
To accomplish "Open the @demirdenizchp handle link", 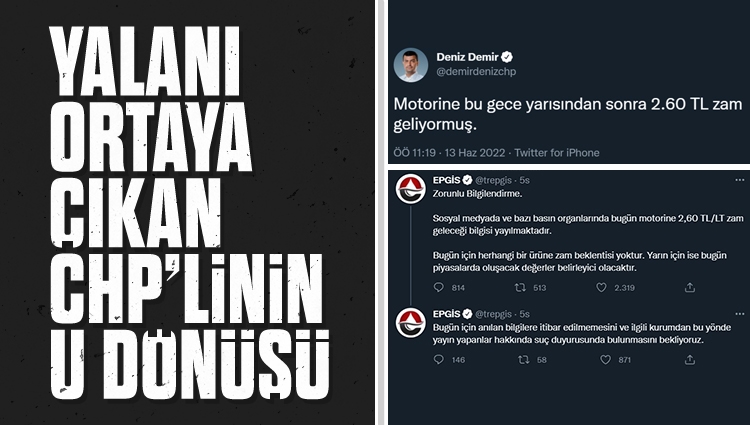I will [x=476, y=72].
